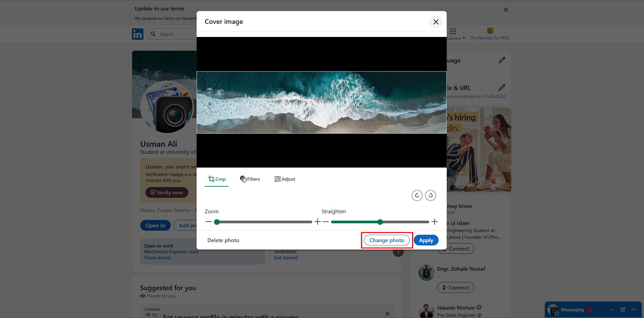Click the Zoom slider handle
644x318 pixels.
217,222
